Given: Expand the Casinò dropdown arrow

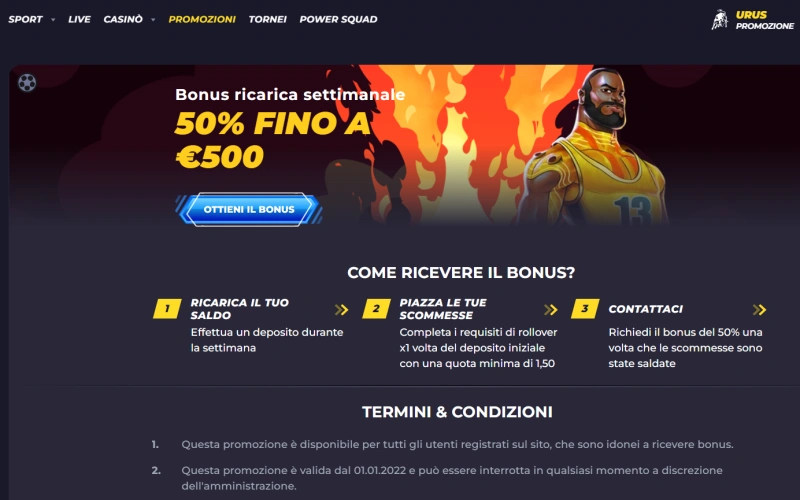Looking at the screenshot, I should tap(153, 20).
